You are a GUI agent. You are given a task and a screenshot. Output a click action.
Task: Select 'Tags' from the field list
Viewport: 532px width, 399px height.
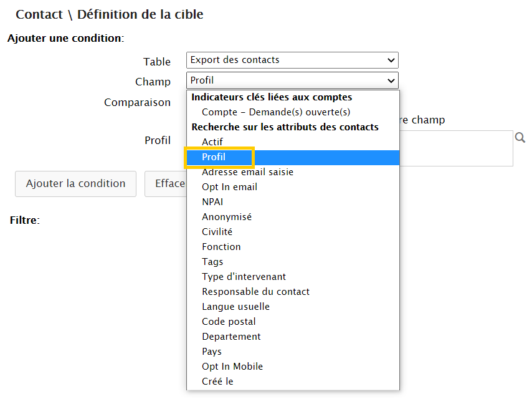point(212,262)
